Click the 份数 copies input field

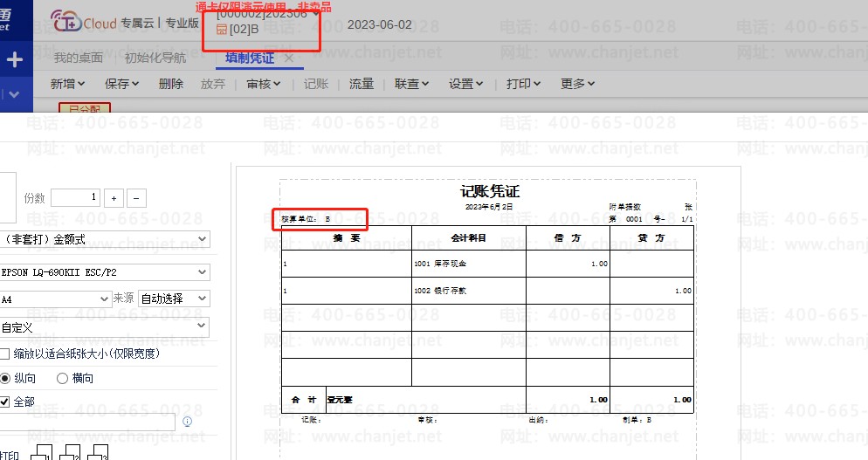tap(75, 197)
